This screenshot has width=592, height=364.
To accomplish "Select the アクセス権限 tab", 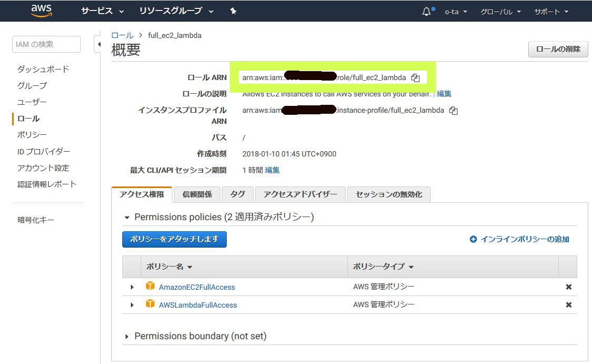I will (x=142, y=194).
